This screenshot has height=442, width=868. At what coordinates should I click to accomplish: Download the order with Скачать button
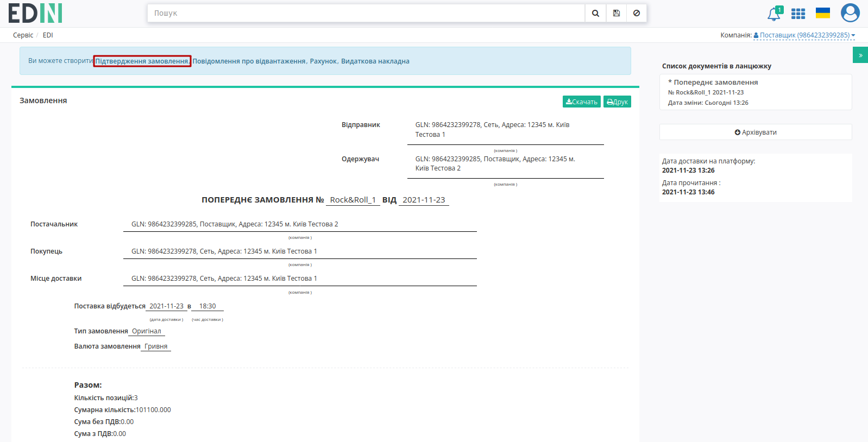[582, 102]
